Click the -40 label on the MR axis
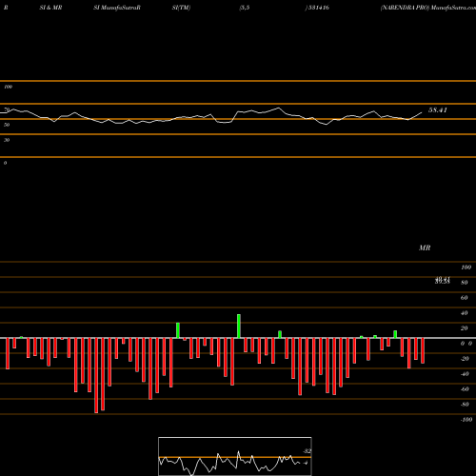476x476 pixels. pos(465,374)
